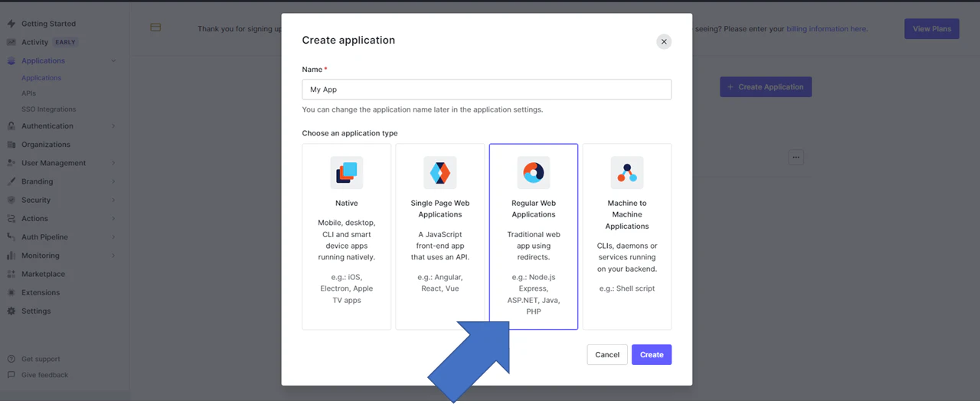Expand the Authentication section chevron

pyautogui.click(x=113, y=126)
